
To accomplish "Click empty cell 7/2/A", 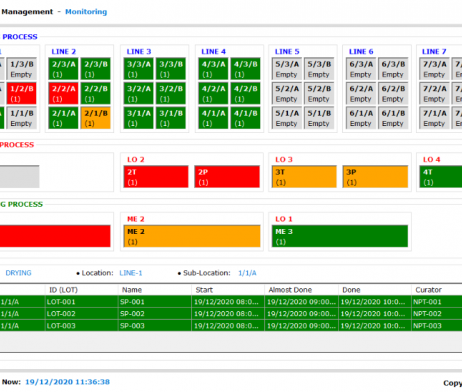I will (x=434, y=94).
